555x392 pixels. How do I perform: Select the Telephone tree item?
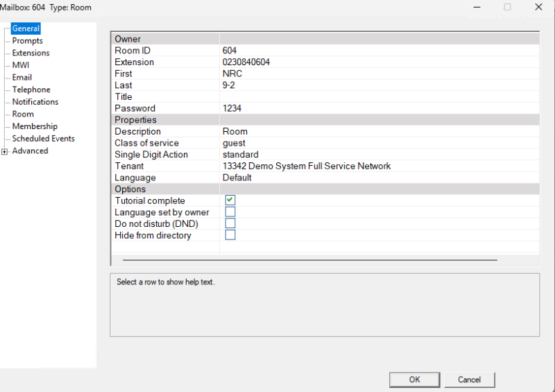pyautogui.click(x=31, y=90)
